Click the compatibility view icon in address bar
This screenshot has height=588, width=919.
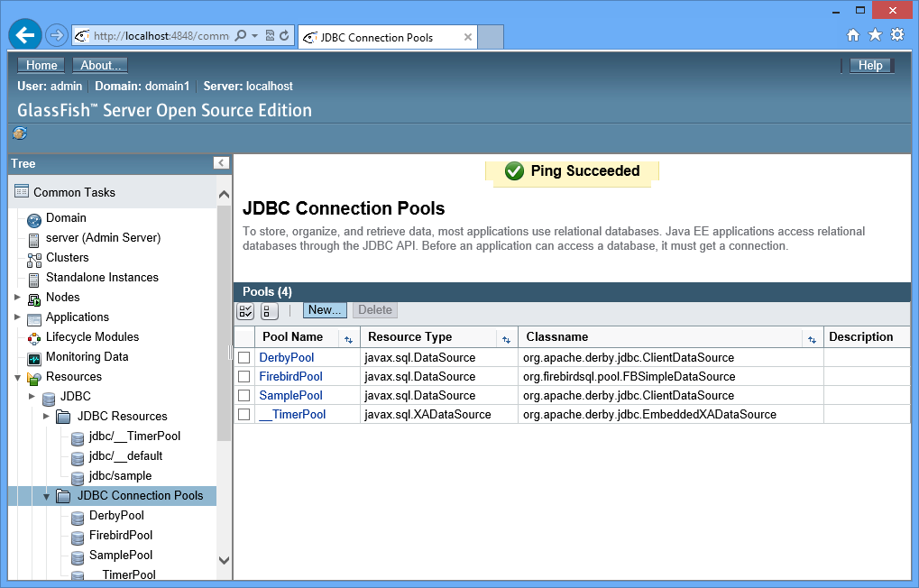[270, 36]
